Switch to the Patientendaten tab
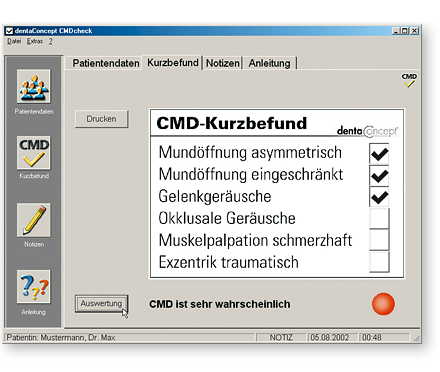Screen dimensions: 440x372 pyautogui.click(x=106, y=63)
